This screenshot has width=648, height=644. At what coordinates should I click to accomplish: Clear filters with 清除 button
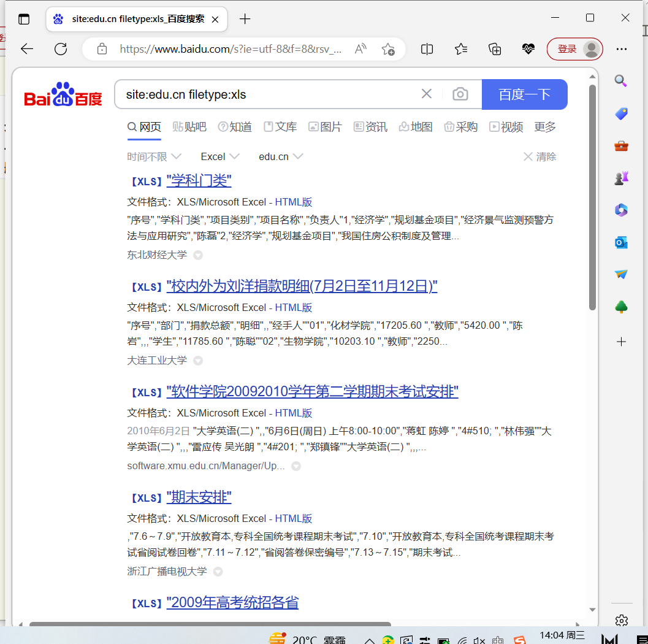(x=539, y=156)
